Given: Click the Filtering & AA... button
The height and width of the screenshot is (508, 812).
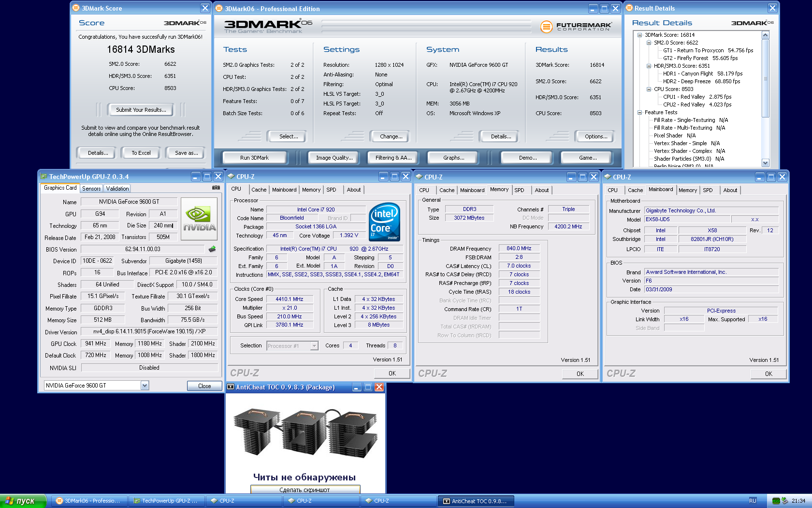Looking at the screenshot, I should [393, 158].
